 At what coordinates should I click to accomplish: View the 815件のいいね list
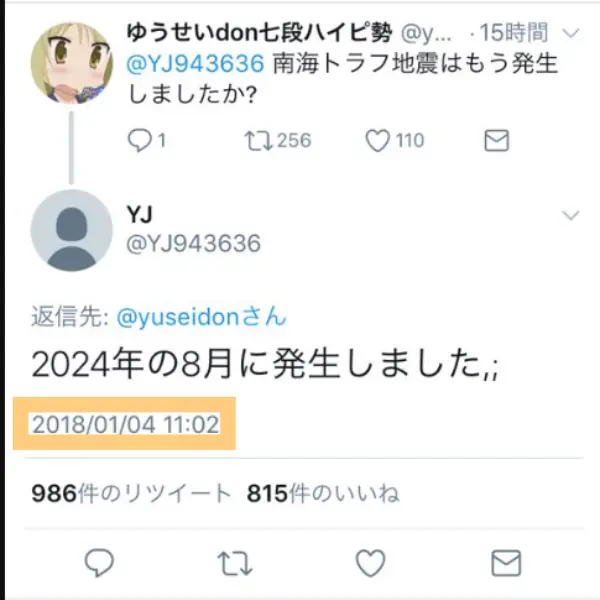coord(323,493)
